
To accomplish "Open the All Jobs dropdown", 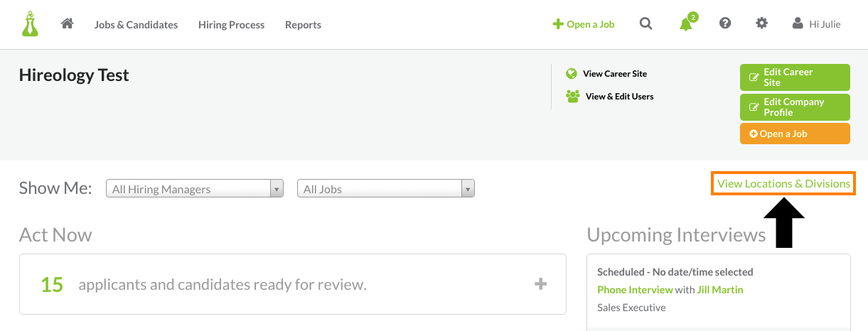I will pyautogui.click(x=386, y=189).
